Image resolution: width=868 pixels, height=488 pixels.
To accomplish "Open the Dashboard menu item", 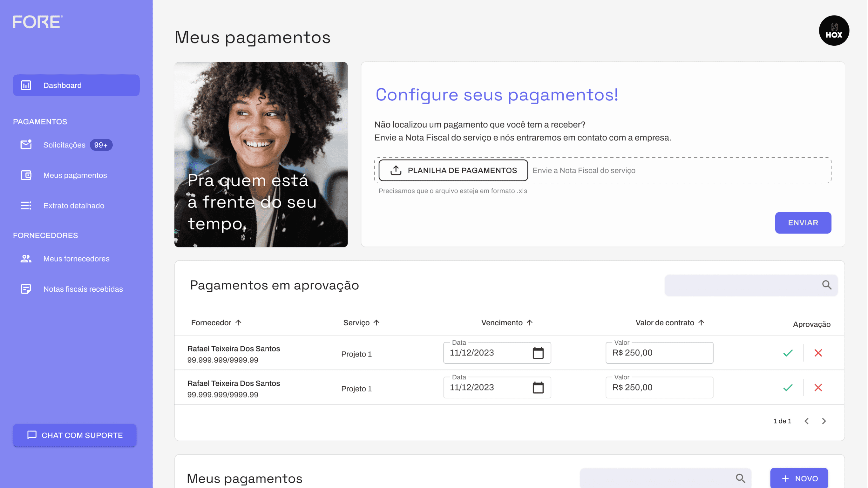I will click(76, 85).
